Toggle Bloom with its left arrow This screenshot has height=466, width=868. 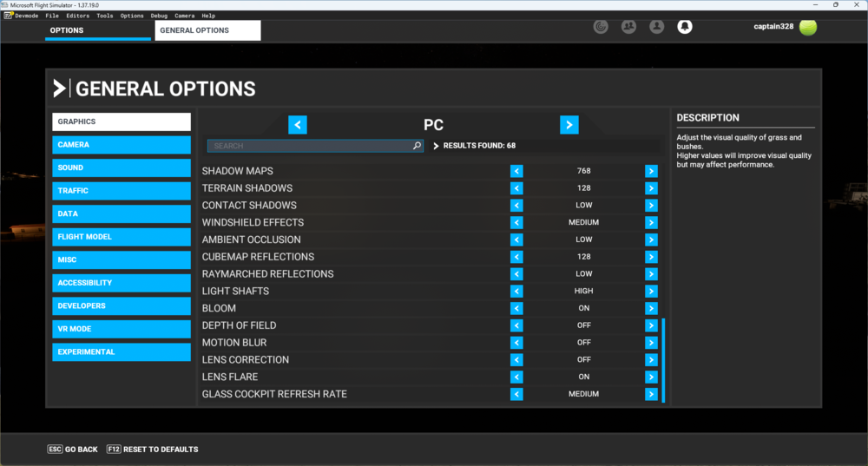(x=516, y=308)
